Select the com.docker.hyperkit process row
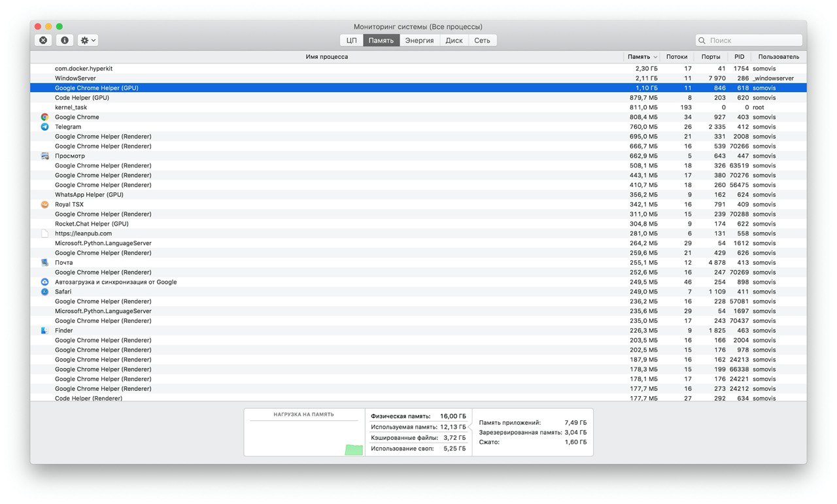Viewport: 837px width, 504px height. tap(418, 69)
